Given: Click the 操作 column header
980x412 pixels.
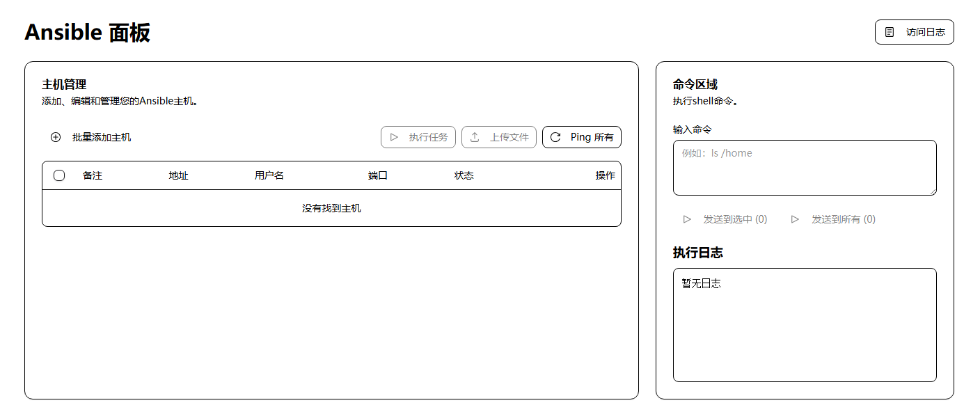Looking at the screenshot, I should pos(606,175).
